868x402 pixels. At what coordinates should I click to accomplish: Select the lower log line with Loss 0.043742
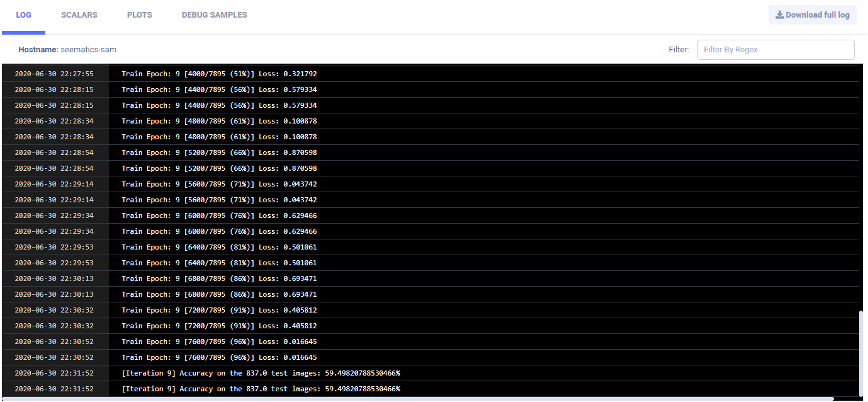[x=219, y=200]
